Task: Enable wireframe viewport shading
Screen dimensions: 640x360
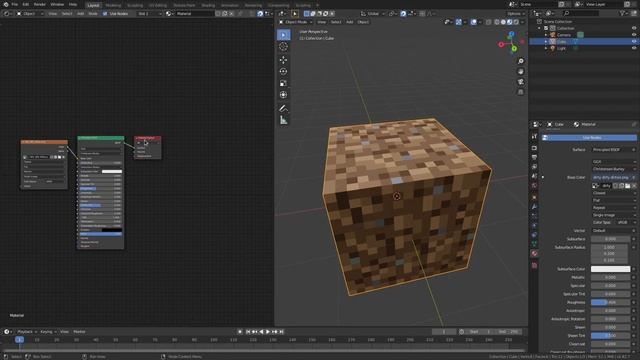Action: tap(497, 22)
